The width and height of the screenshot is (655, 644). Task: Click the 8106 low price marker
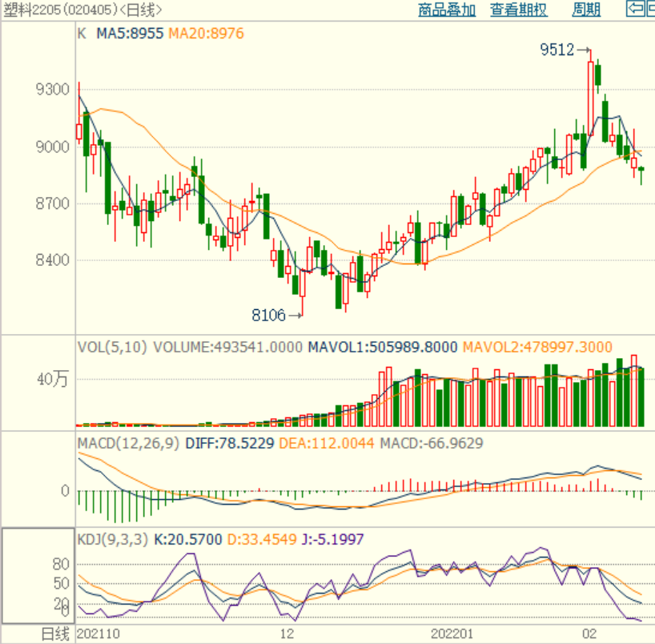pyautogui.click(x=268, y=315)
